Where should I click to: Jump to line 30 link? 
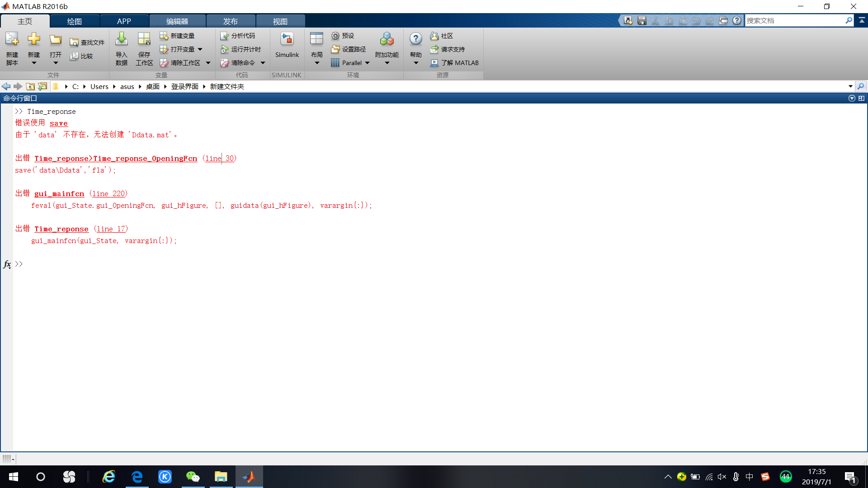pos(220,159)
